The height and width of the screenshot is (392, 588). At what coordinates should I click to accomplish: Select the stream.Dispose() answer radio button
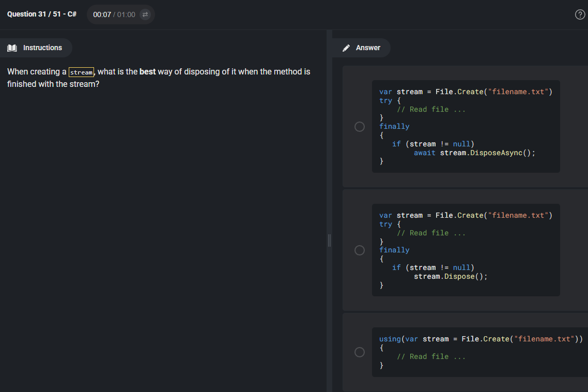[360, 250]
